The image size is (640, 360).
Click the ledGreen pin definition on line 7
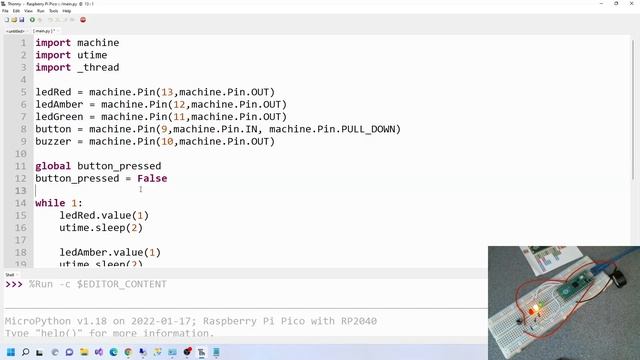point(161,117)
